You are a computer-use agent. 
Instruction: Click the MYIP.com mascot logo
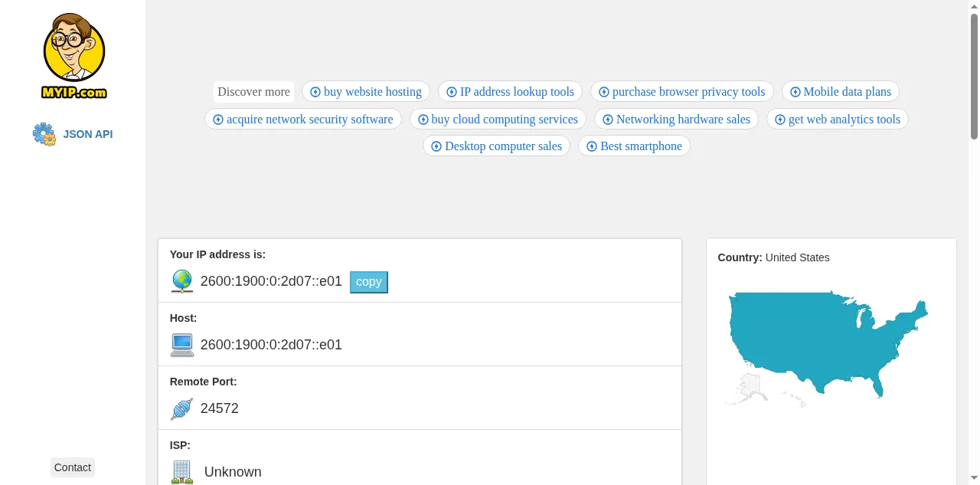(74, 56)
